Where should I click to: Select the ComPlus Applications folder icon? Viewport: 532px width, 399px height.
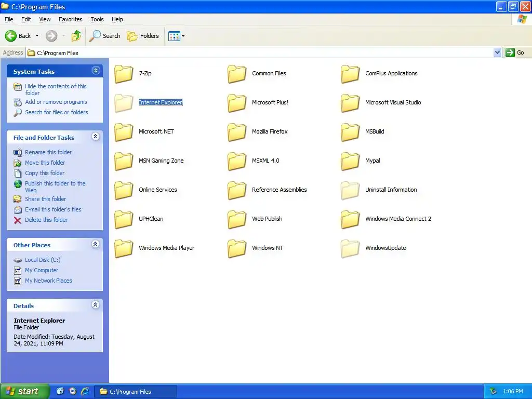350,74
